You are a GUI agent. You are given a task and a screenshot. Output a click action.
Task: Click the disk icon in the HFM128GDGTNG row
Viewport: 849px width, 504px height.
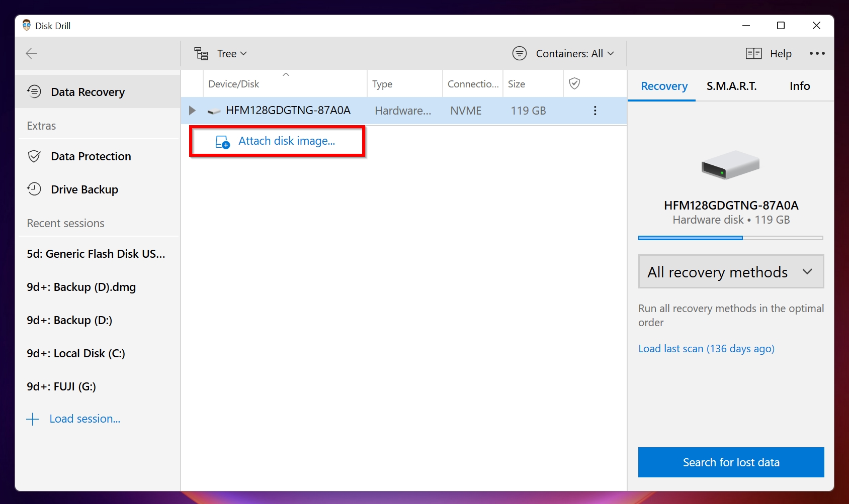pyautogui.click(x=214, y=111)
